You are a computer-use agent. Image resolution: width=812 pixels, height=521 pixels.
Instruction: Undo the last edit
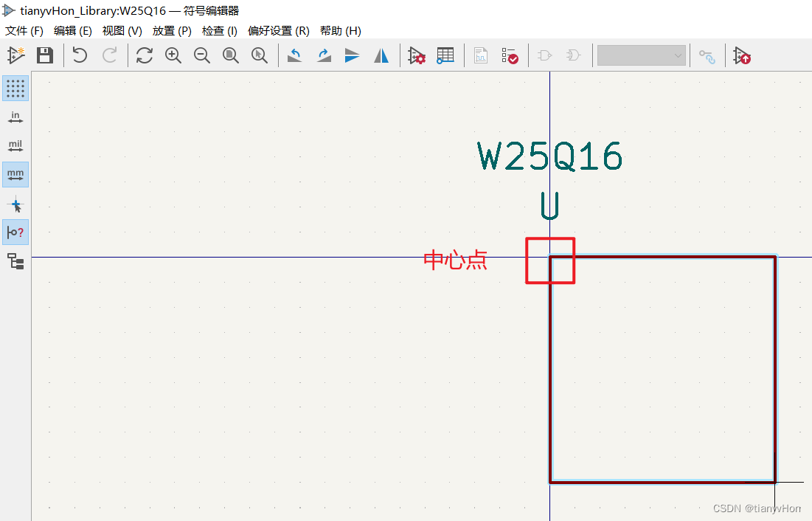(80, 55)
